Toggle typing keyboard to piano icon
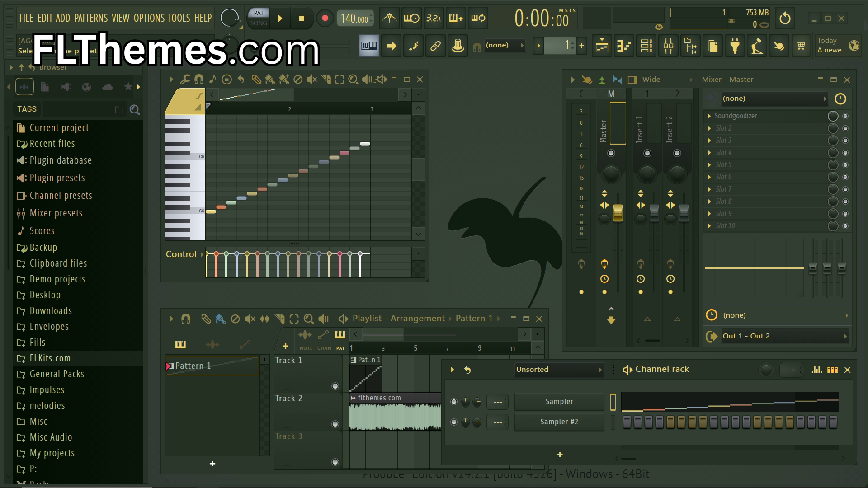 click(x=369, y=46)
